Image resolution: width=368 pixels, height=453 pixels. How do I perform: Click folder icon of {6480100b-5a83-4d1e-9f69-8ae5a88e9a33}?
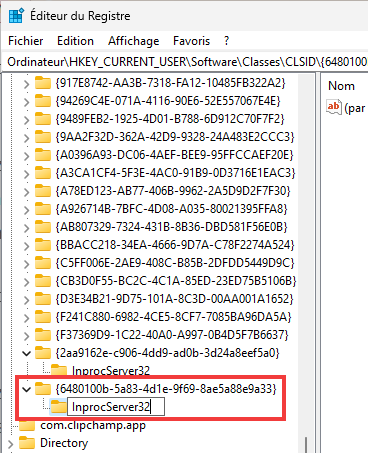click(x=43, y=389)
